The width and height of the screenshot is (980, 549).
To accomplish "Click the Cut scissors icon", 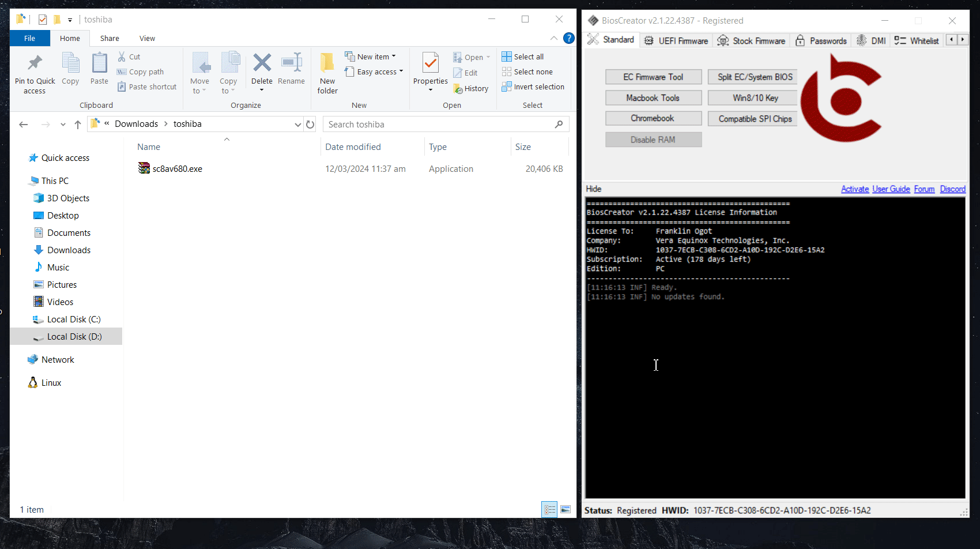I will 122,57.
